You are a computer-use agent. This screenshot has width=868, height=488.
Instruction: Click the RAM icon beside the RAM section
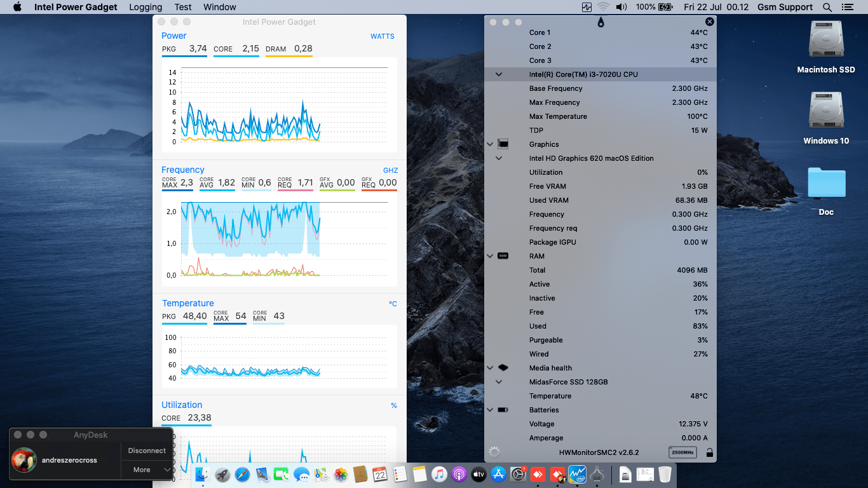(x=504, y=255)
